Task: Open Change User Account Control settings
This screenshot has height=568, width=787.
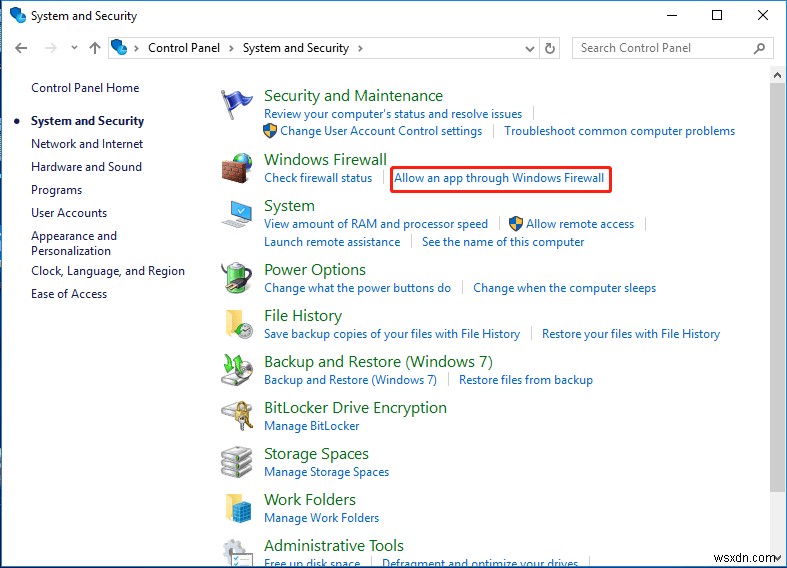Action: (381, 131)
